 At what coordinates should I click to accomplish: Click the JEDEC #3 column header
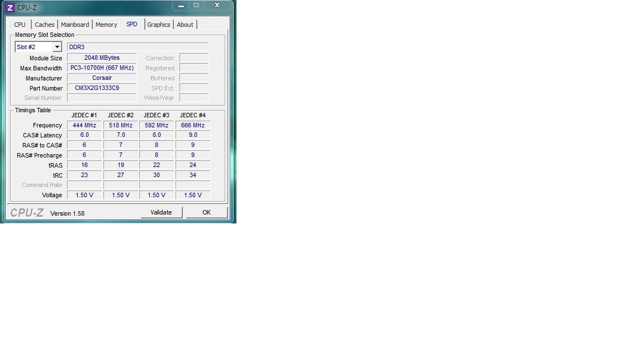point(157,115)
